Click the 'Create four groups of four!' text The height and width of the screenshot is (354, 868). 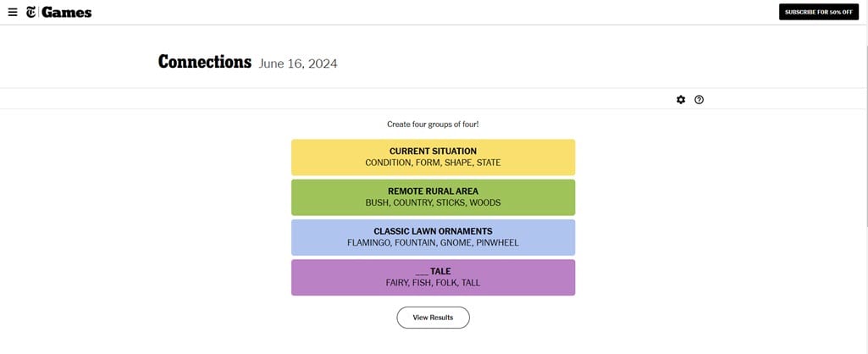click(433, 124)
